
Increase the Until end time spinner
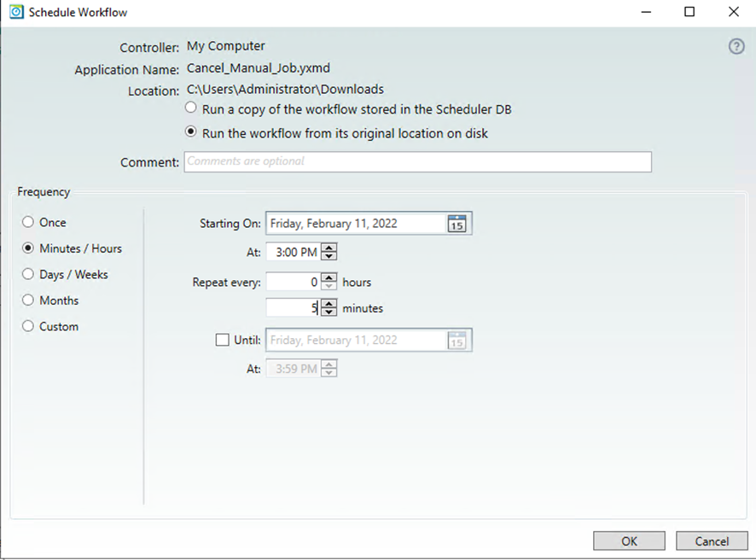[329, 365]
